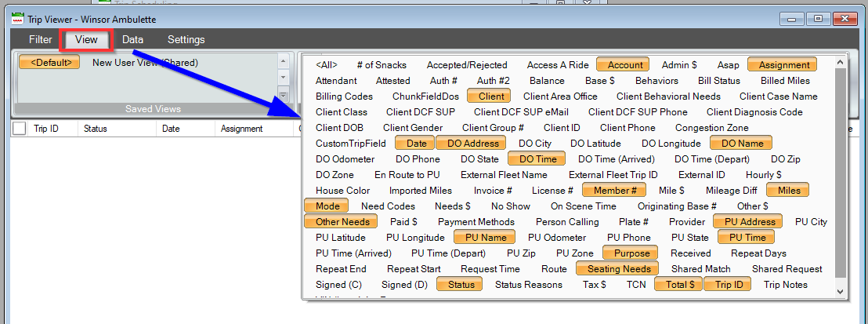Enable the Billing Codes field
Screen dimensions: 868x324
[x=345, y=96]
